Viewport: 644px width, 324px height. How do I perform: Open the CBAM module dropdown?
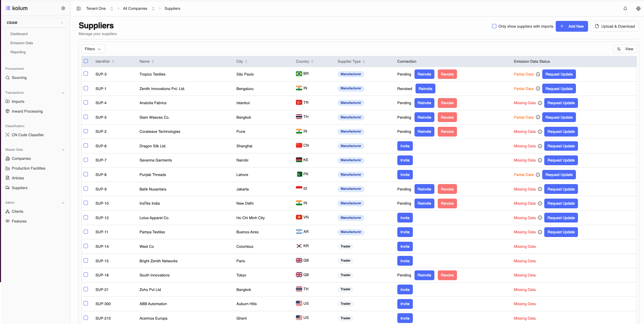pyautogui.click(x=35, y=23)
